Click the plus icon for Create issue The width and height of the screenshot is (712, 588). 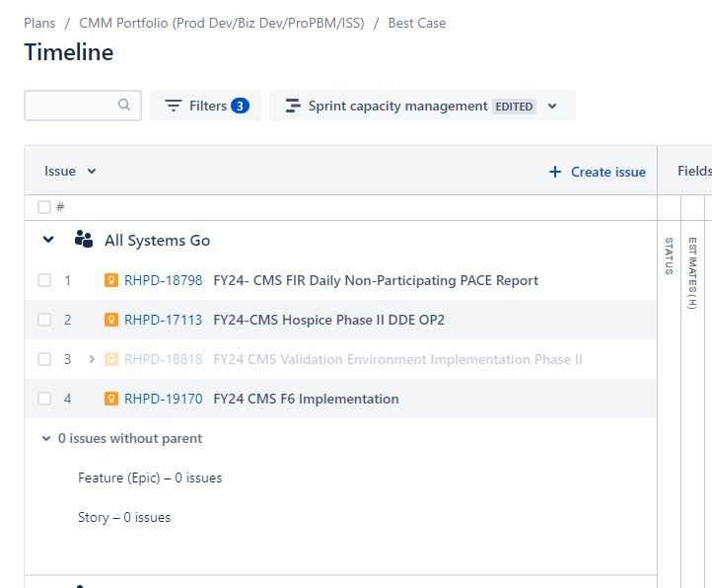pos(555,172)
